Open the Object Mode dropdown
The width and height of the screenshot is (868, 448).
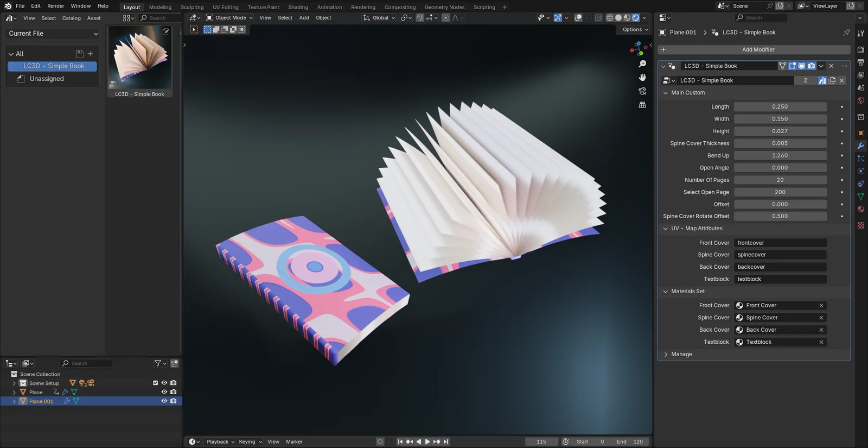[x=229, y=18]
